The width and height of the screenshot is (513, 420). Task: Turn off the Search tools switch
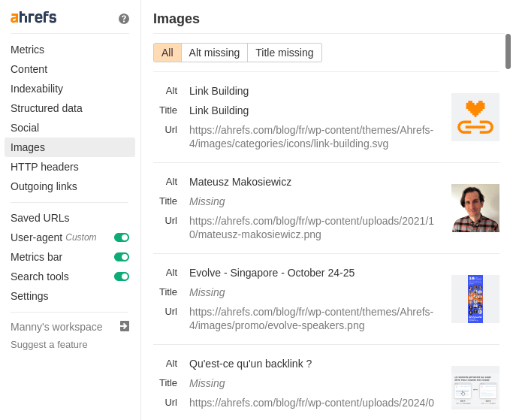click(122, 276)
